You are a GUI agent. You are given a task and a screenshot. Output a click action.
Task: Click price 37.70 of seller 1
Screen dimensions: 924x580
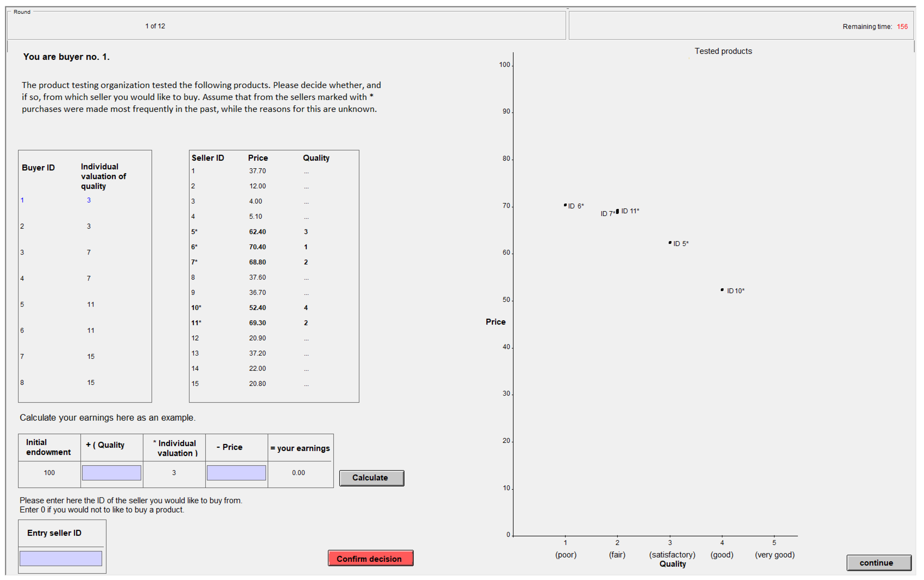click(x=257, y=171)
